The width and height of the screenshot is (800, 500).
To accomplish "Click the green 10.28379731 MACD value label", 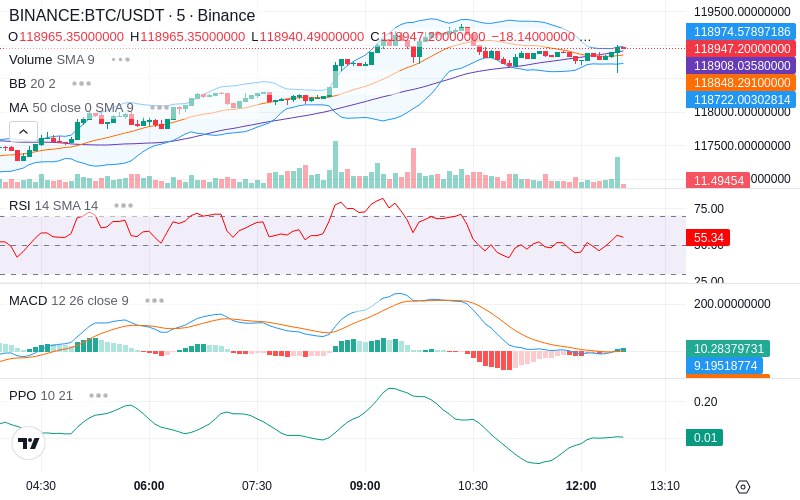I will [x=728, y=348].
